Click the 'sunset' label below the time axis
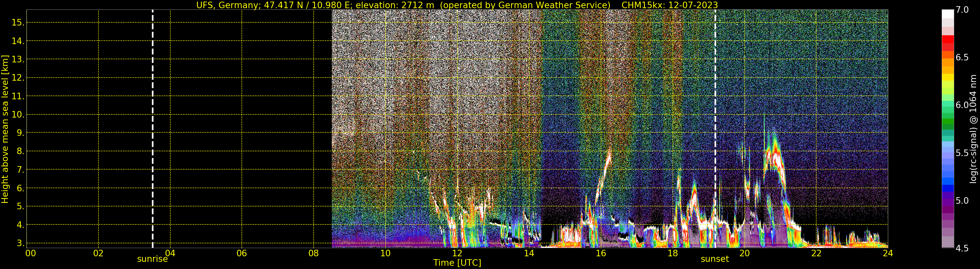980x269 pixels. pos(715,259)
